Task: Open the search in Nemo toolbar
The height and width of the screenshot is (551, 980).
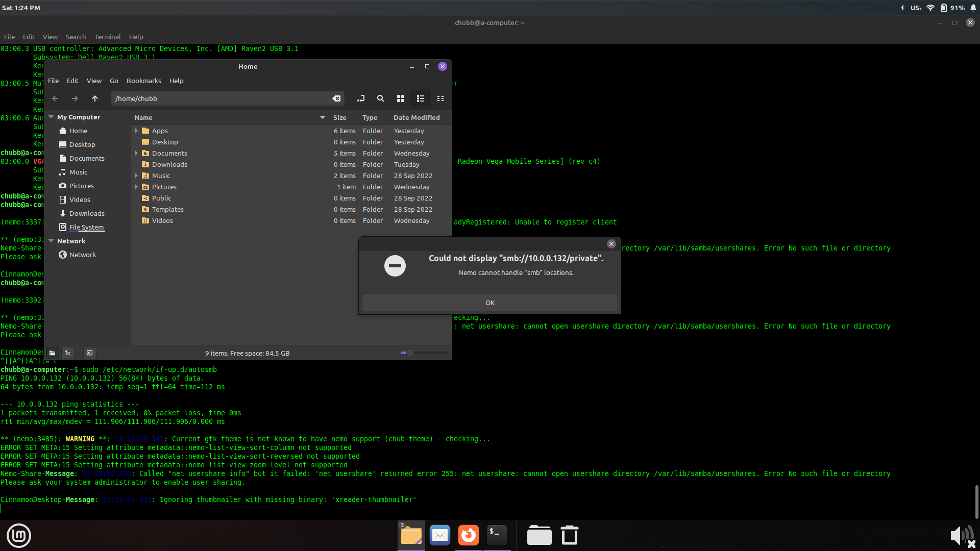Action: (381, 98)
